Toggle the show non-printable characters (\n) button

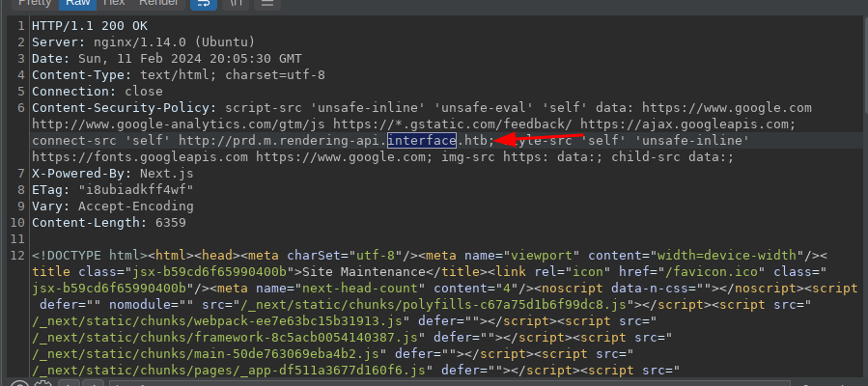click(236, 3)
